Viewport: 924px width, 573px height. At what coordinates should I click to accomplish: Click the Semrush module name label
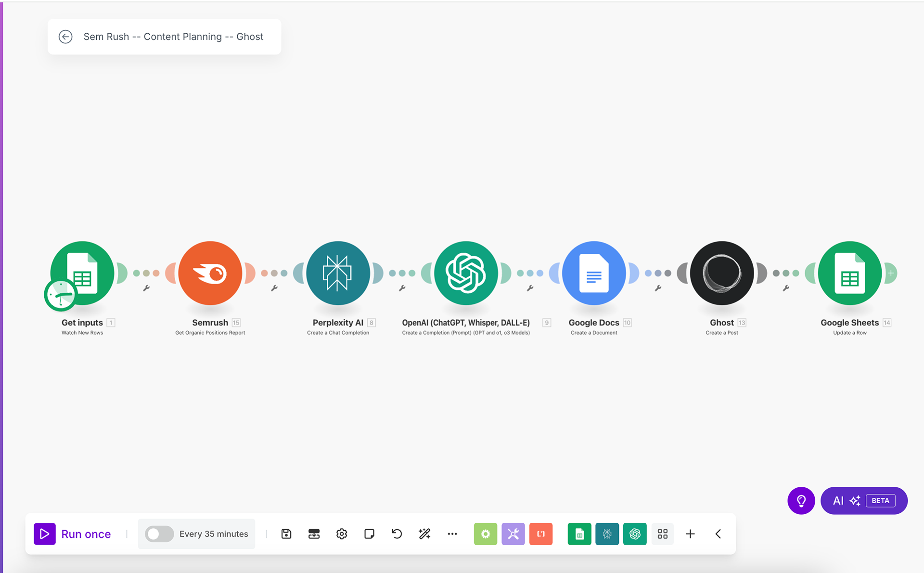(210, 323)
